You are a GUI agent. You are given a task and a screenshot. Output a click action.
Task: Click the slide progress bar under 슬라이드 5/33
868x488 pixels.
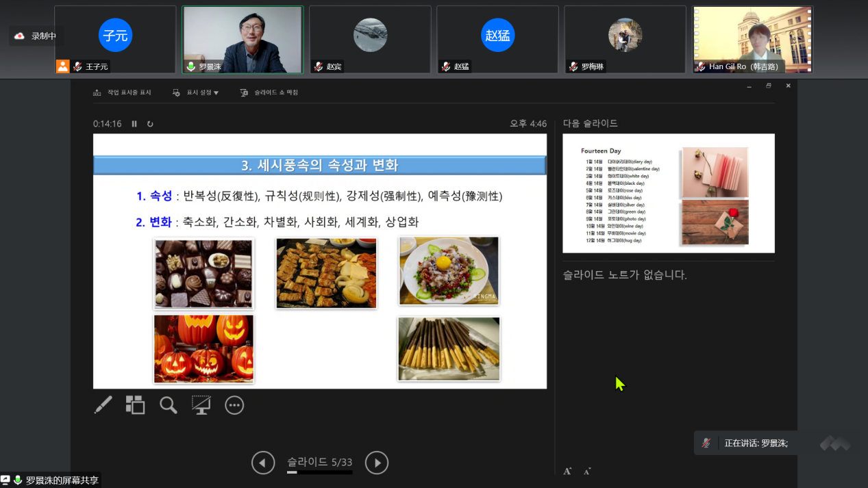[319, 472]
